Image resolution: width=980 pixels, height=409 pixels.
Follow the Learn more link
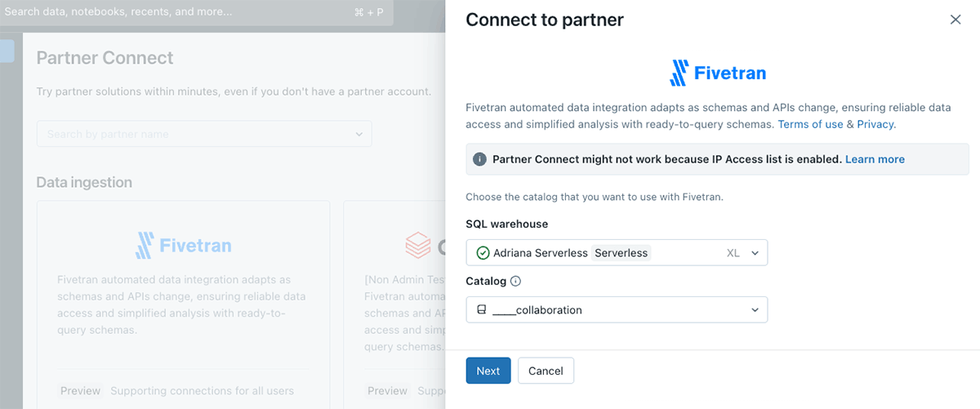[x=875, y=159]
